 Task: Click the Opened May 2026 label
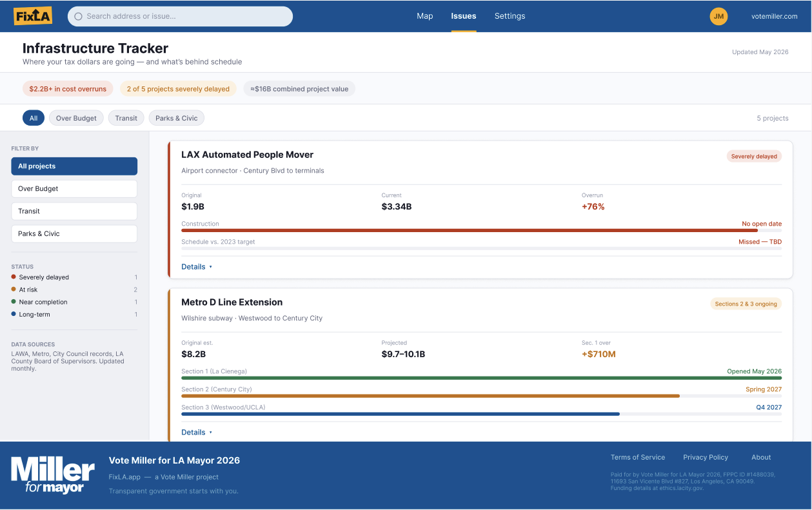[x=755, y=371]
